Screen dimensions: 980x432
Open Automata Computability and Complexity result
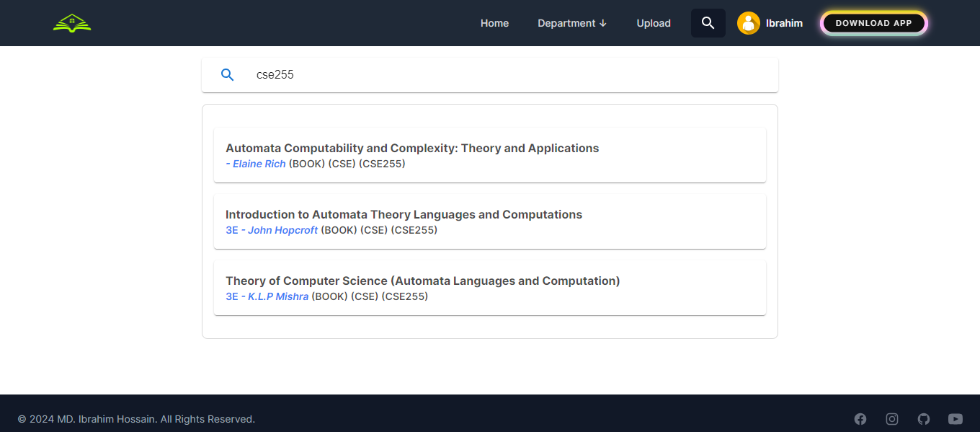pyautogui.click(x=490, y=155)
